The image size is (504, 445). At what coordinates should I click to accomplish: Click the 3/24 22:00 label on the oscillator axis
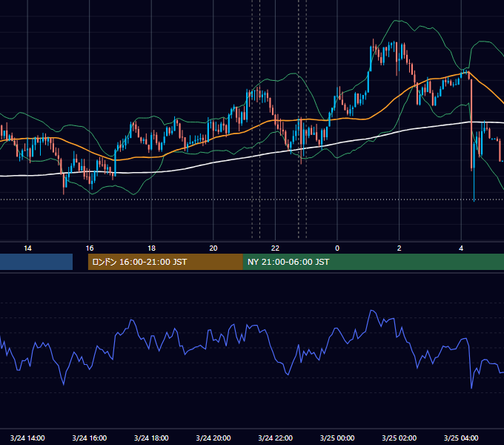[x=276, y=438]
